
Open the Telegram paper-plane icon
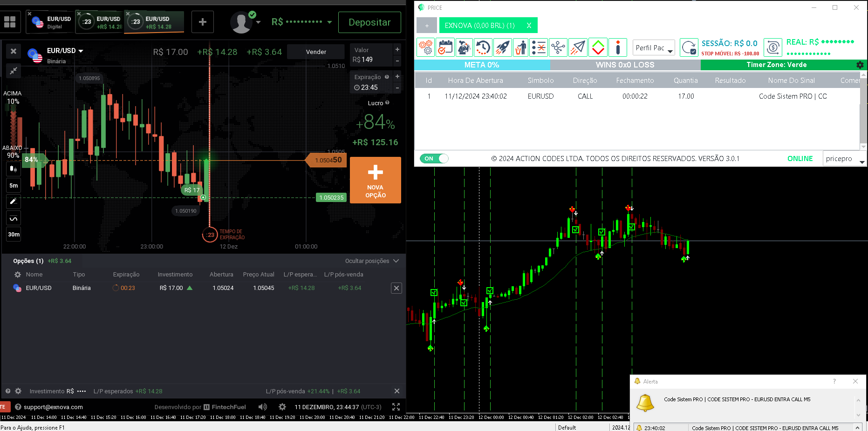tap(578, 47)
